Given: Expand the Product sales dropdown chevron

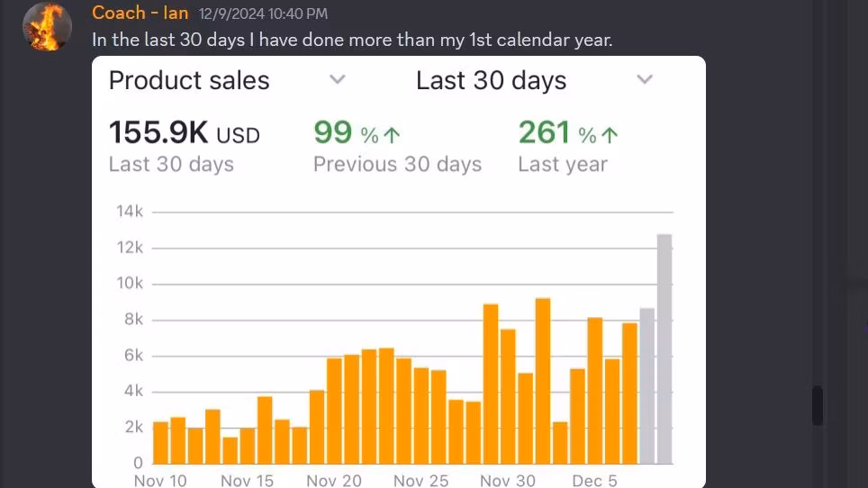Looking at the screenshot, I should (337, 79).
